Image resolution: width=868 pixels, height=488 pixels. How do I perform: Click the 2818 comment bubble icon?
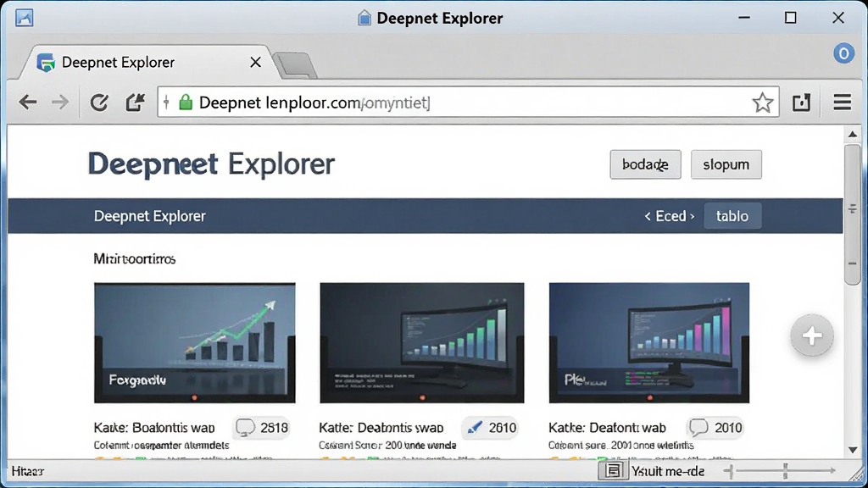coord(245,427)
